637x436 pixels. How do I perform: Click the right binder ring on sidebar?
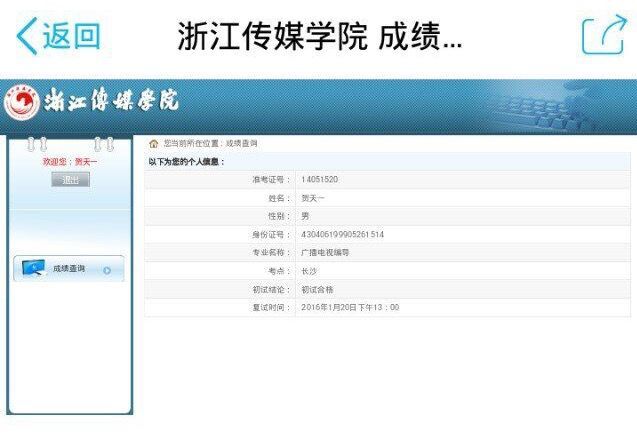(103, 145)
